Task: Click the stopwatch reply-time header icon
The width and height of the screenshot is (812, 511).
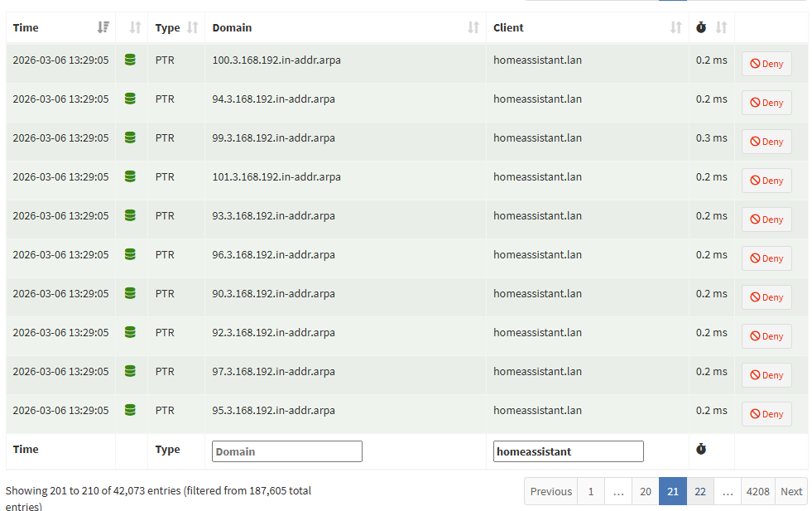Action: coord(701,27)
